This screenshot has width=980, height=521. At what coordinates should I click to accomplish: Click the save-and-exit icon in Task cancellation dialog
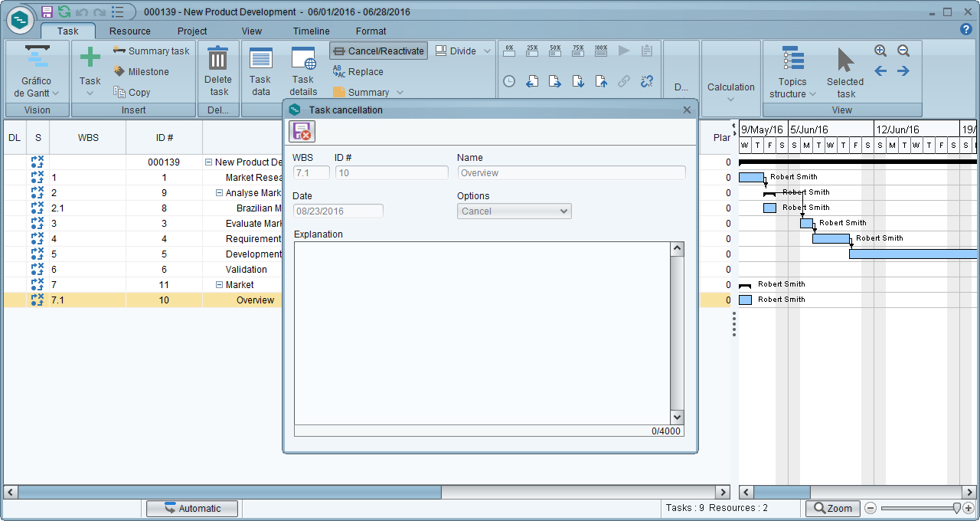302,131
